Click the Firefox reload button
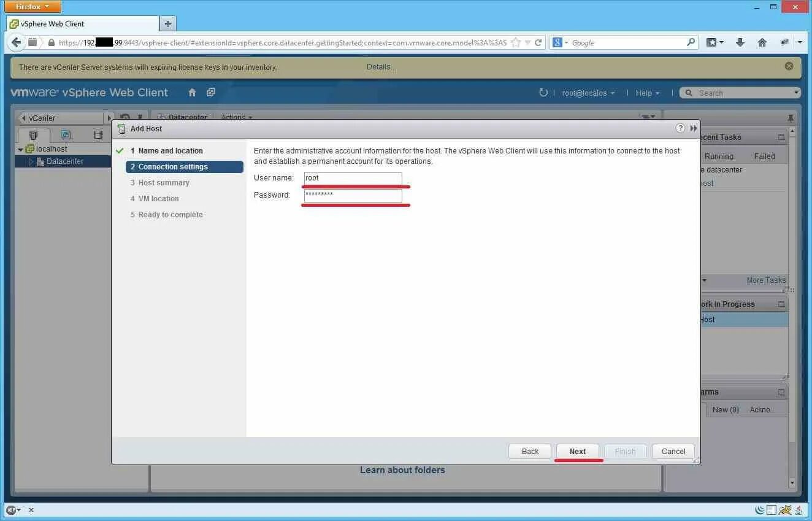Viewport: 812px width, 521px height. [538, 42]
